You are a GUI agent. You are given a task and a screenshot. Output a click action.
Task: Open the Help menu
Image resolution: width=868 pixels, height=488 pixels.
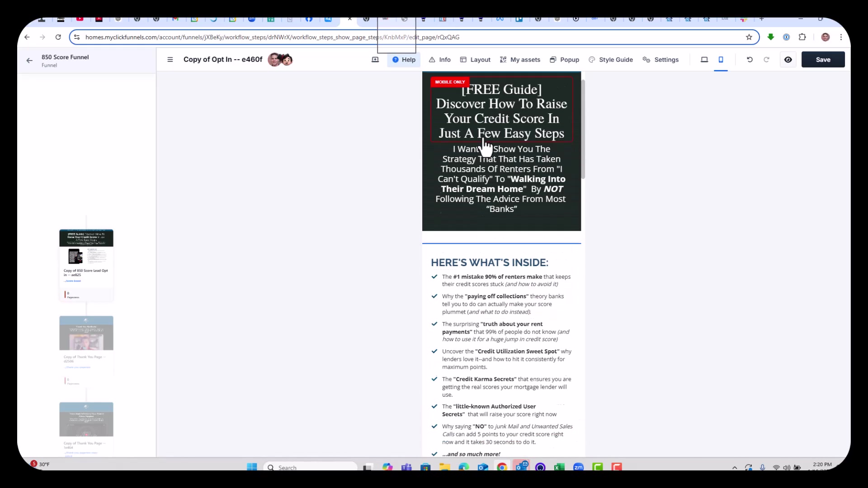click(404, 60)
